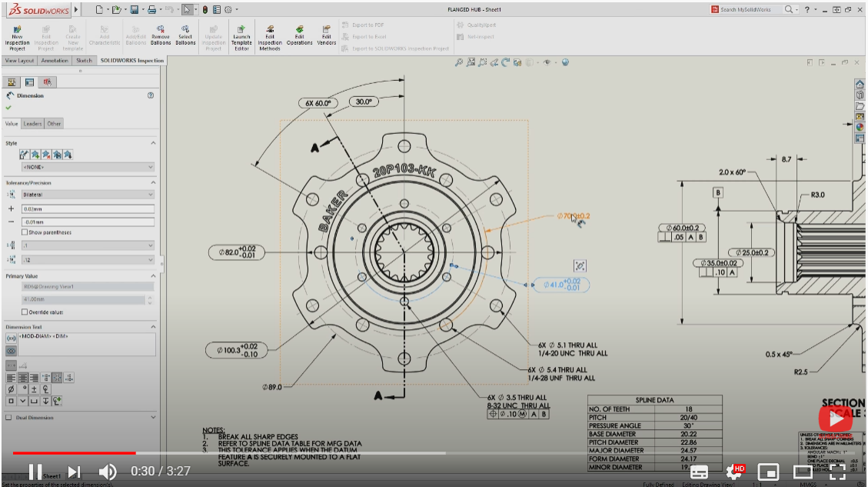Enter video fullscreen mode
The height and width of the screenshot is (487, 868).
tap(837, 472)
